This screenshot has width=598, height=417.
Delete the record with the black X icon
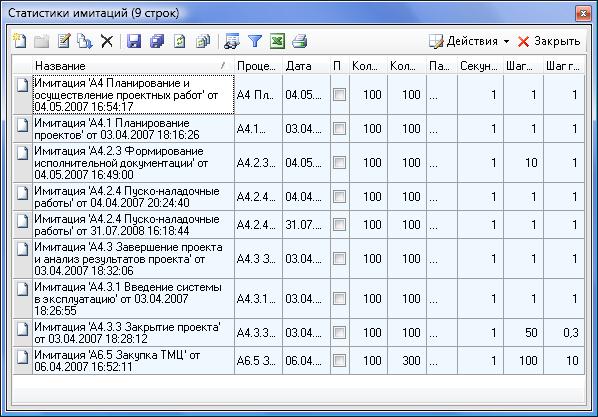(107, 41)
